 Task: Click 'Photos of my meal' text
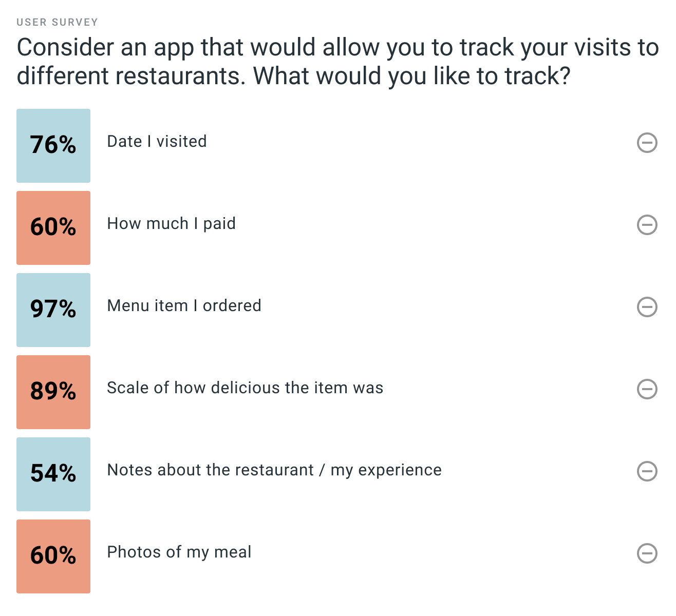coord(179,552)
